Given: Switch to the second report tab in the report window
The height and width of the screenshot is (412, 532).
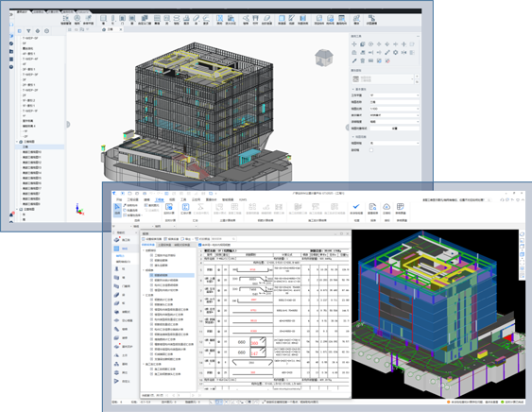Looking at the screenshot, I should (x=164, y=245).
